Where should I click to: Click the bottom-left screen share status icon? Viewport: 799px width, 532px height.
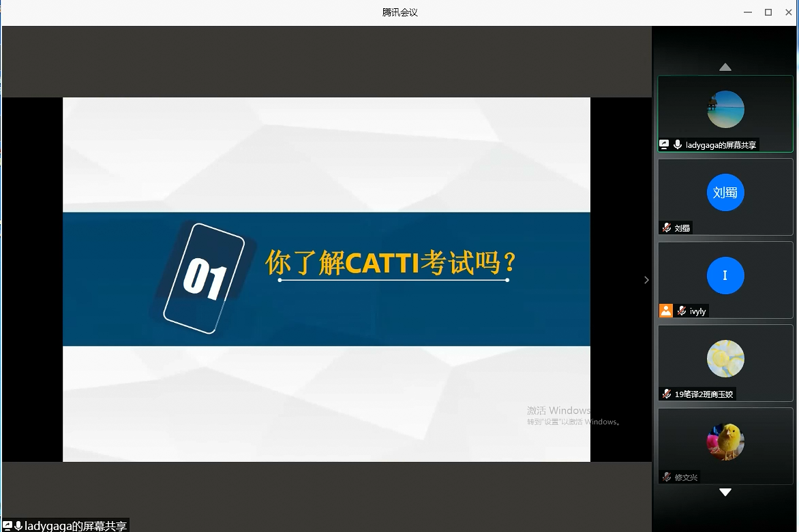[7, 526]
